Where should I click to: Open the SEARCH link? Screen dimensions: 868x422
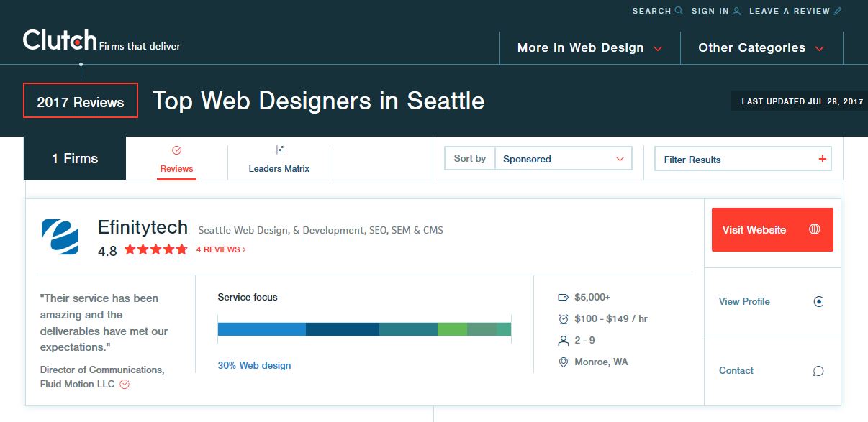coord(657,11)
